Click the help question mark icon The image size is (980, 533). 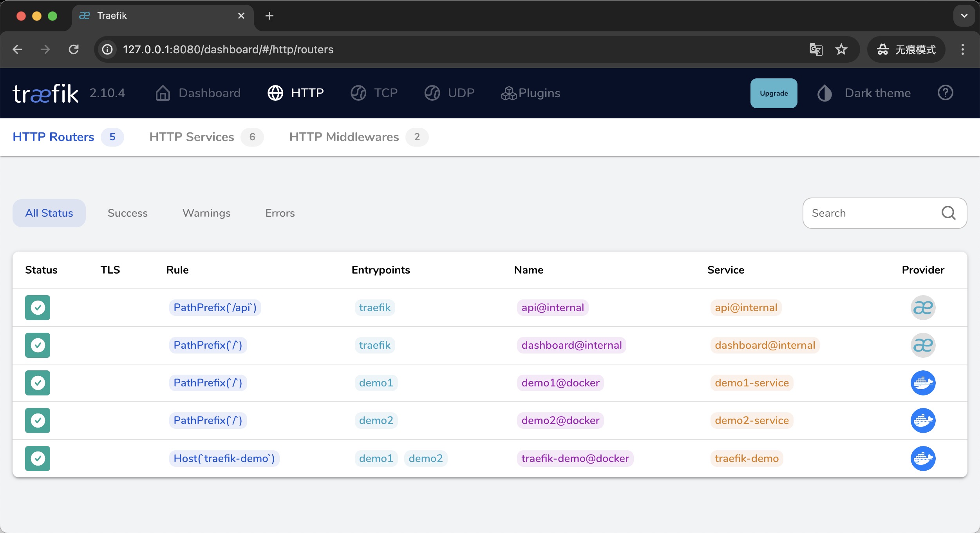[945, 92]
